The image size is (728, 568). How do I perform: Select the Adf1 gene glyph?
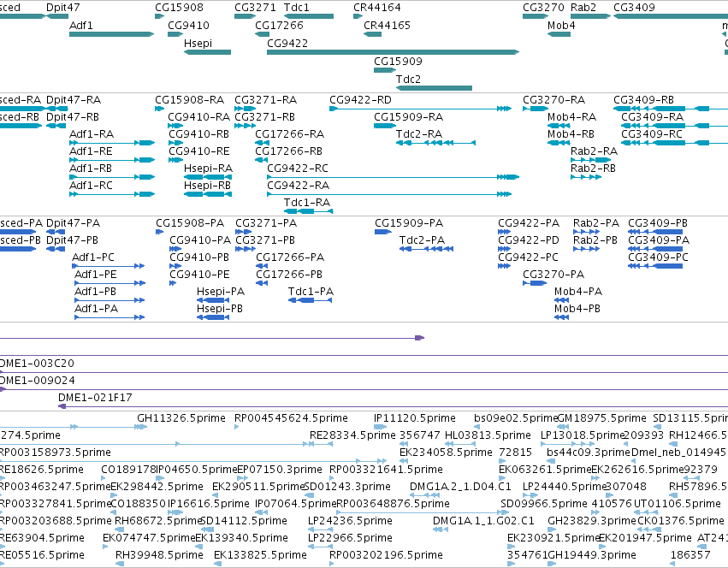[111, 34]
